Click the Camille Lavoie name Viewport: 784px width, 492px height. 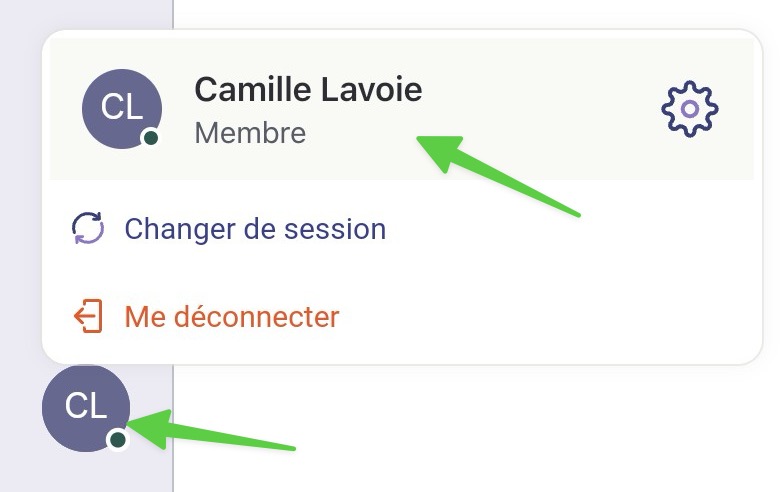[308, 90]
